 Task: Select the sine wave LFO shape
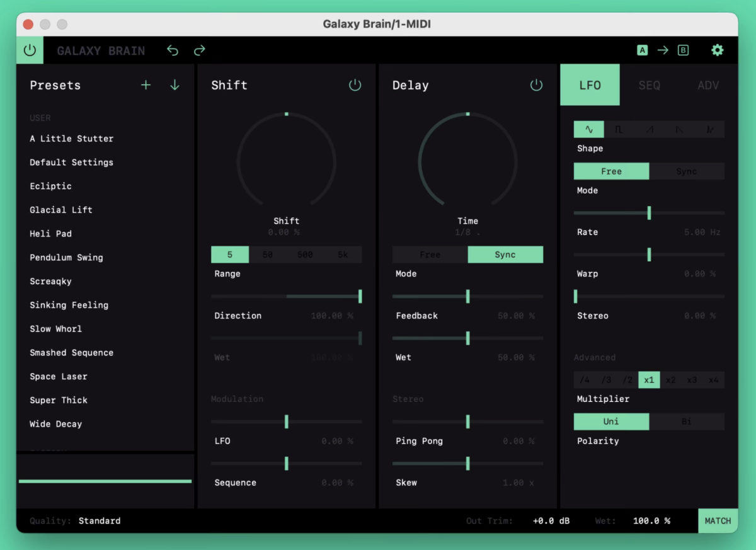(x=589, y=129)
